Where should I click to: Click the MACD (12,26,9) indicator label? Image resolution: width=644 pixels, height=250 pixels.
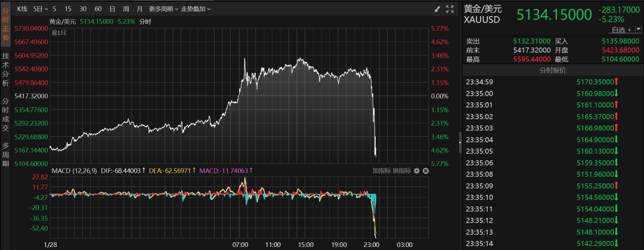(74, 170)
